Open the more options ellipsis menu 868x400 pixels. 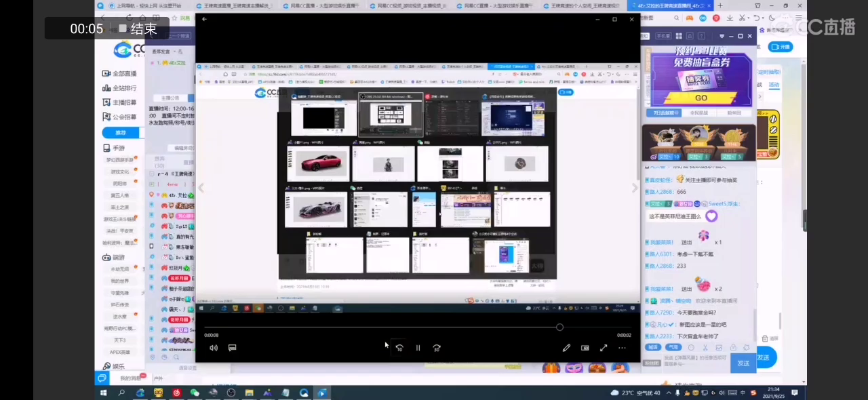[622, 348]
